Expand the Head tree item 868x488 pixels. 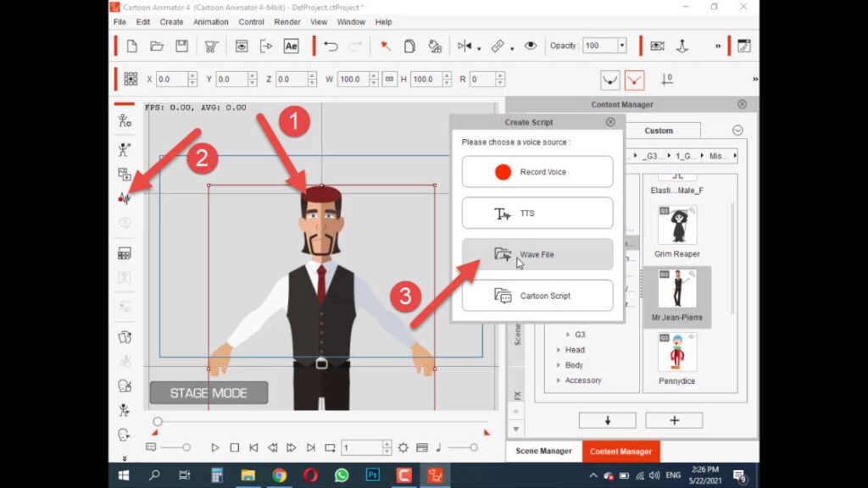[558, 350]
